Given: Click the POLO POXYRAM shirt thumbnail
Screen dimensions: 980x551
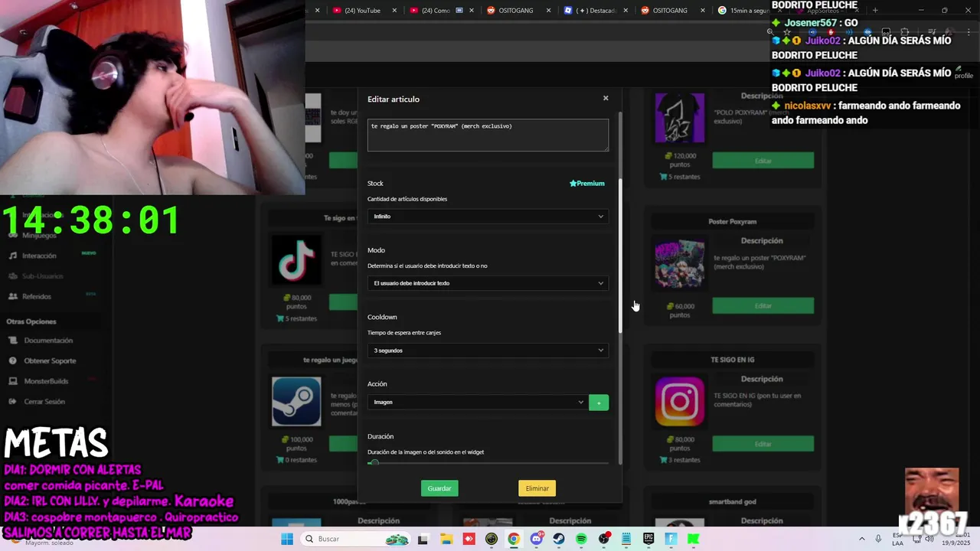Looking at the screenshot, I should click(680, 118).
